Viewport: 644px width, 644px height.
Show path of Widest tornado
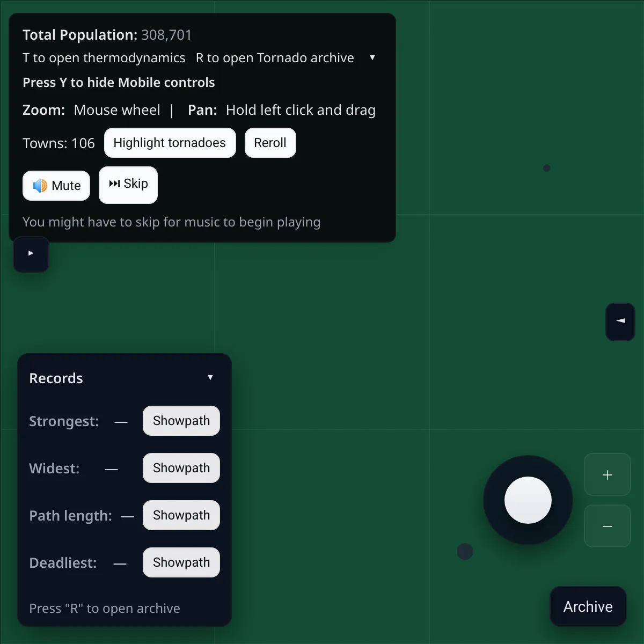pyautogui.click(x=181, y=468)
